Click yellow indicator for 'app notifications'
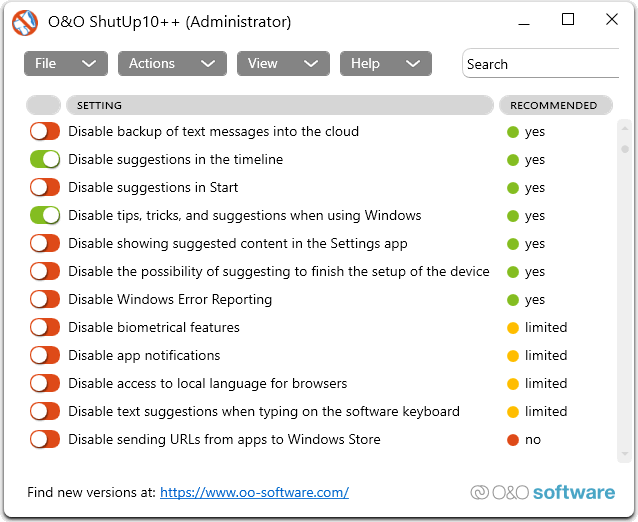Image resolution: width=638 pixels, height=522 pixels. point(513,356)
